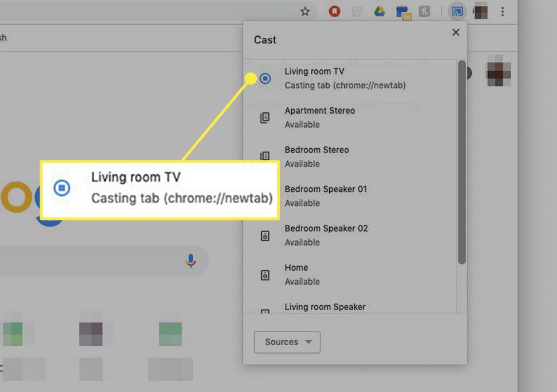Click the Apartment Stereo speaker group icon
Viewport: 557px width, 392px height.
(x=265, y=117)
